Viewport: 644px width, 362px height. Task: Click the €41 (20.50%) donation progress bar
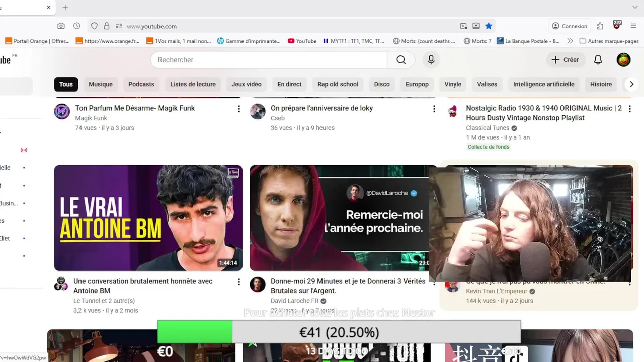coord(339,332)
